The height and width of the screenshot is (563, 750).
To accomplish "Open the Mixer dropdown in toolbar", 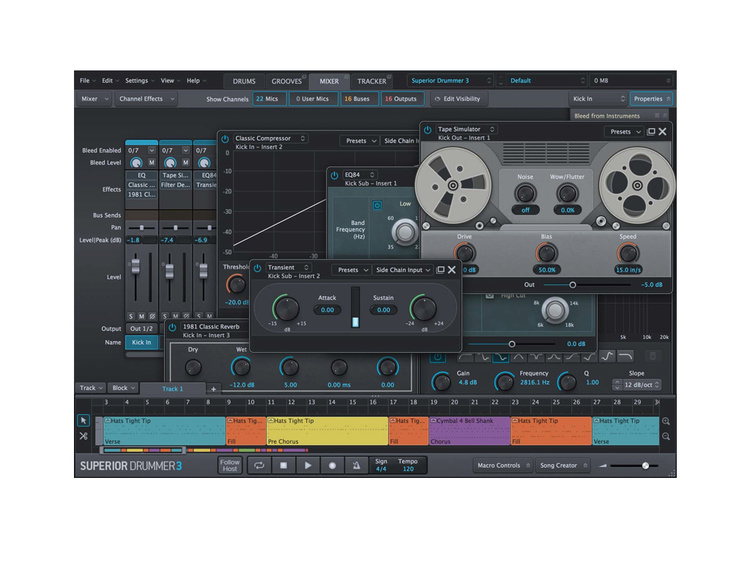I will click(x=94, y=99).
